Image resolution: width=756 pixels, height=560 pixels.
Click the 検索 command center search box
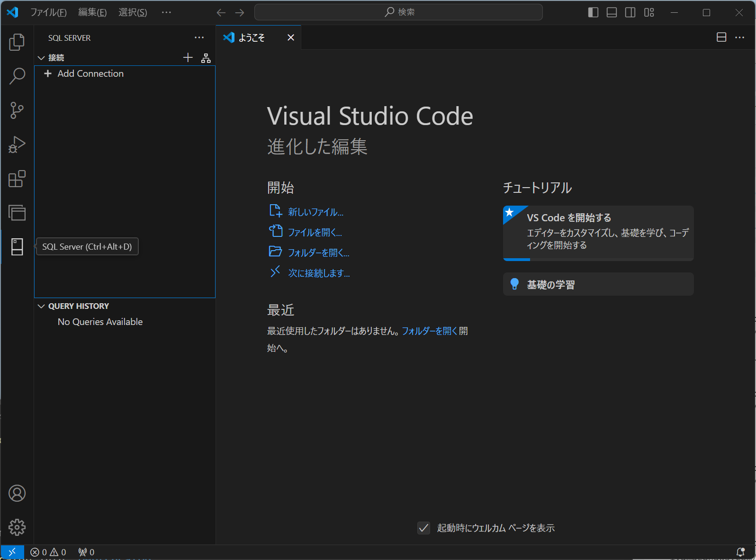pyautogui.click(x=398, y=12)
